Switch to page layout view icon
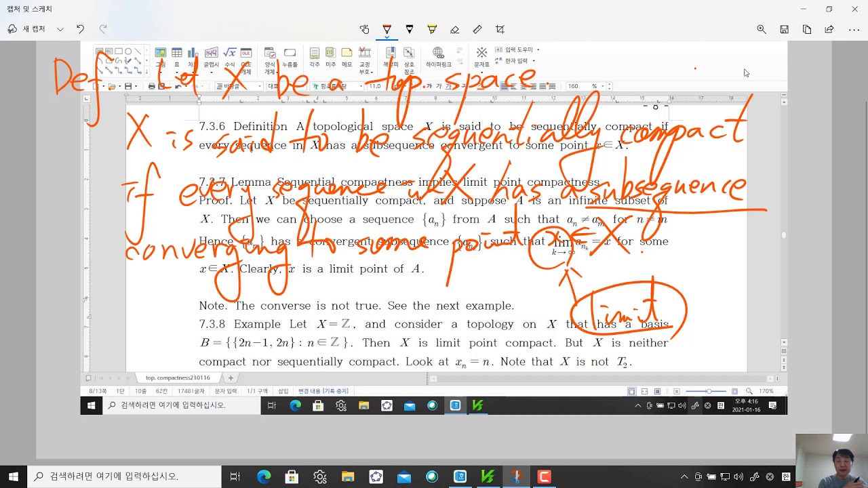Screen dimensions: 868x488 click(x=631, y=391)
